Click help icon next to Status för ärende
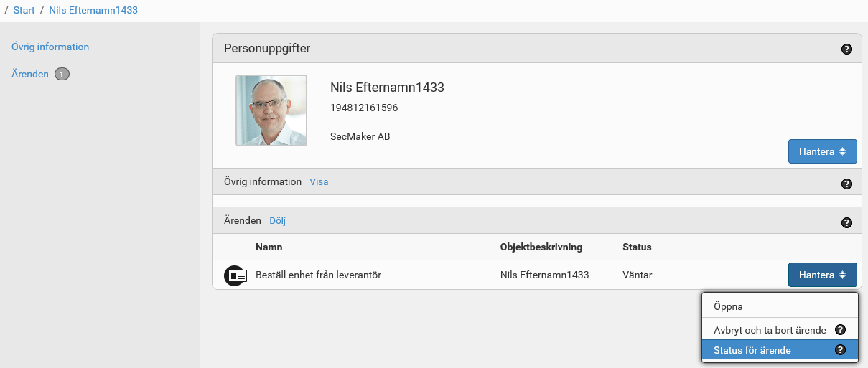The width and height of the screenshot is (868, 368). click(x=840, y=350)
